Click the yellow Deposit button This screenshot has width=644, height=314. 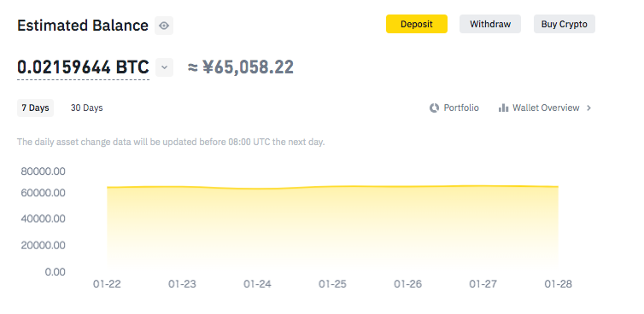[417, 24]
